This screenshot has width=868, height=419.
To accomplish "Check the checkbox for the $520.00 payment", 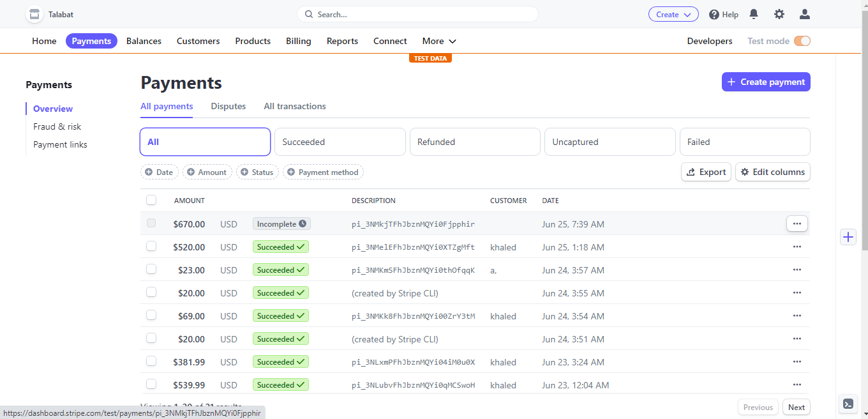I will click(151, 246).
